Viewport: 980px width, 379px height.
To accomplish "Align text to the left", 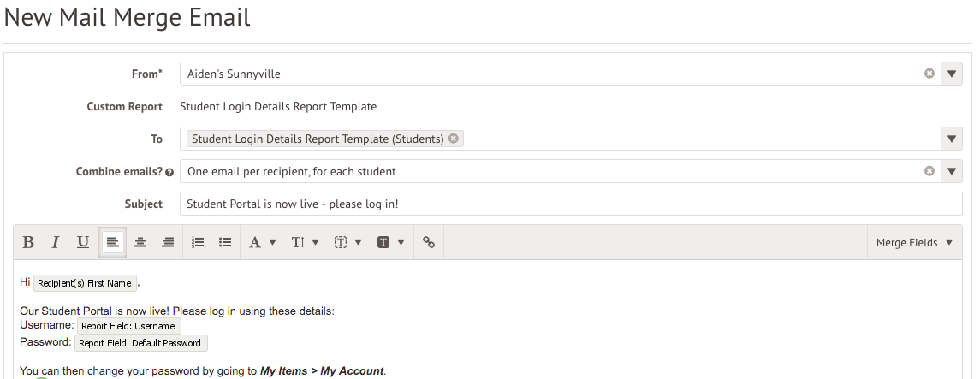I will point(112,243).
